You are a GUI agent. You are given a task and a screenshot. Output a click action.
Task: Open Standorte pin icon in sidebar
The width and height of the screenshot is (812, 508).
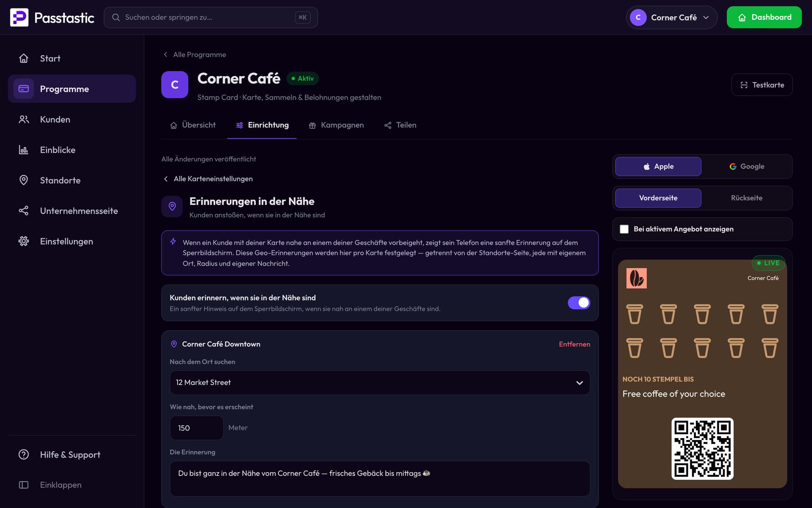pyautogui.click(x=24, y=180)
